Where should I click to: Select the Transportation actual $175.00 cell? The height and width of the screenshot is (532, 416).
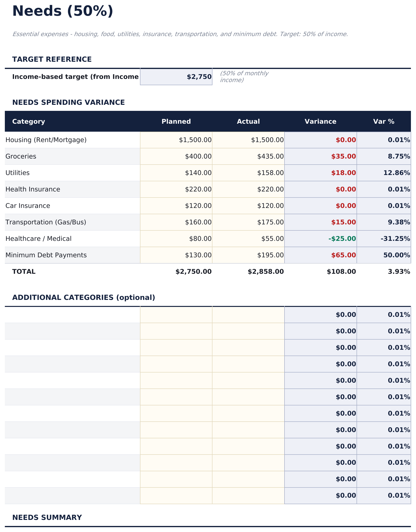point(248,222)
